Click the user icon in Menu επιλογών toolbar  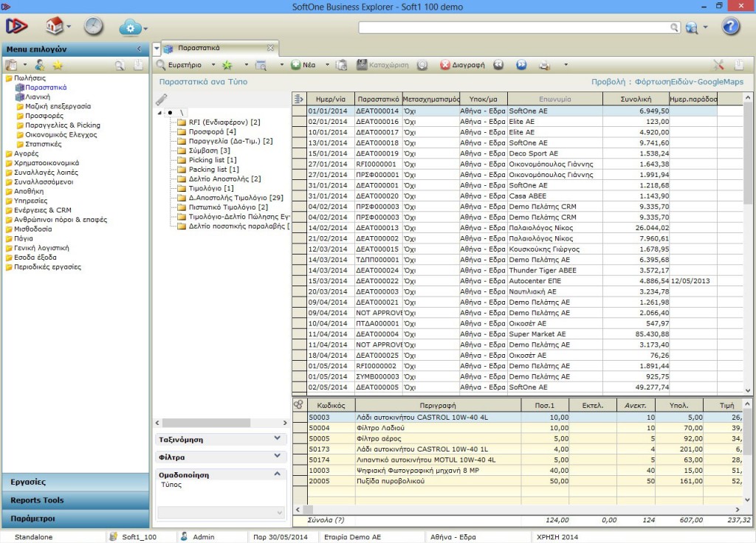click(40, 65)
